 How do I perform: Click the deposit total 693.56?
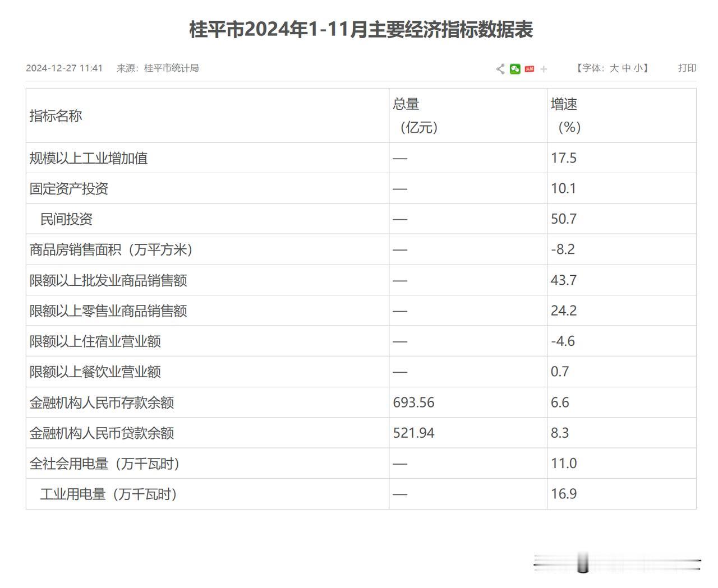coord(413,402)
